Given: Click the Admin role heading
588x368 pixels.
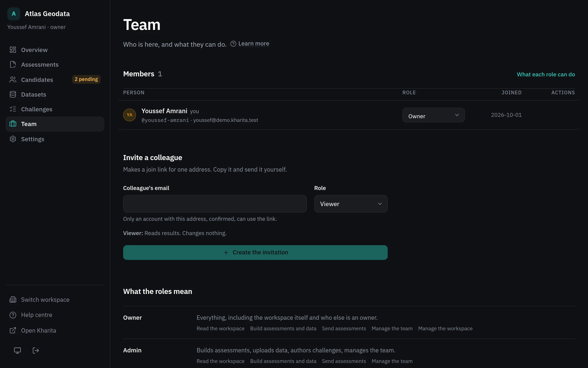Looking at the screenshot, I should click(x=132, y=350).
